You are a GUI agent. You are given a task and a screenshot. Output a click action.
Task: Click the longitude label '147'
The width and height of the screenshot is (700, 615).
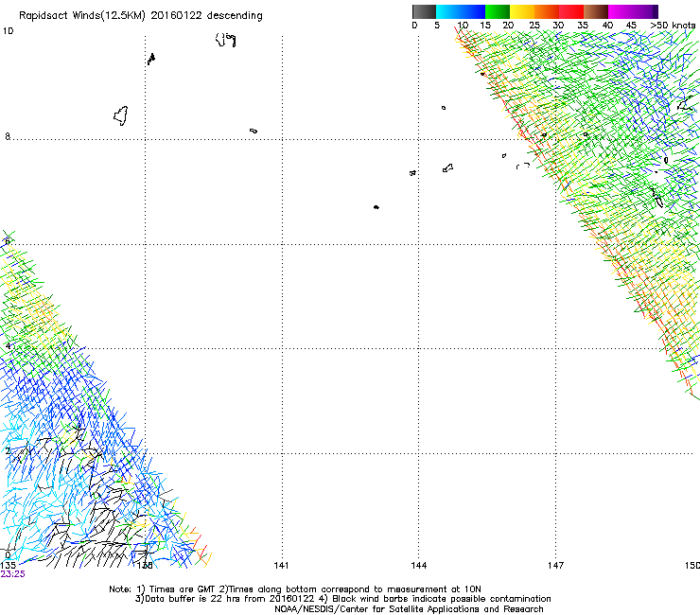tap(555, 566)
